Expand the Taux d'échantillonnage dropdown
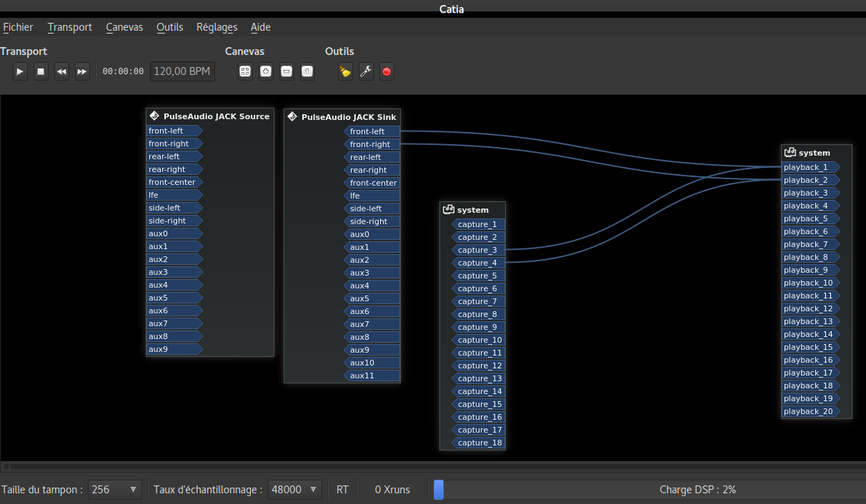Screen dimensions: 866x504 tap(294, 490)
